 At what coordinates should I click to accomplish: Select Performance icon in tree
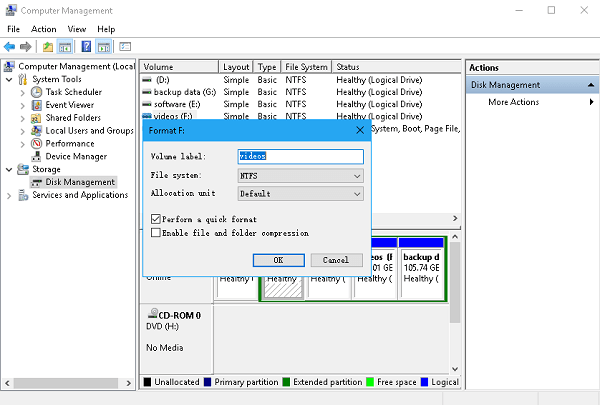coord(36,144)
